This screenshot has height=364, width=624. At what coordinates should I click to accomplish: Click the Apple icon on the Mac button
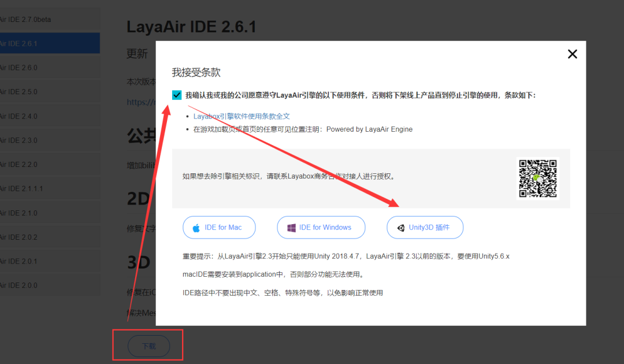pos(196,228)
